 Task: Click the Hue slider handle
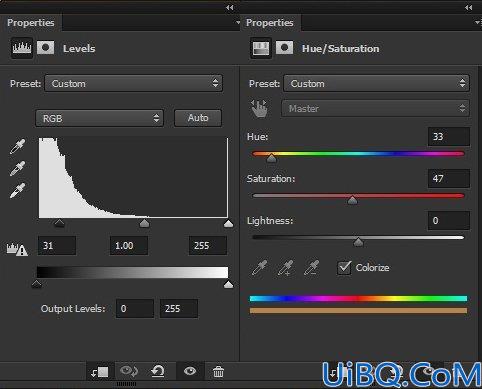272,158
